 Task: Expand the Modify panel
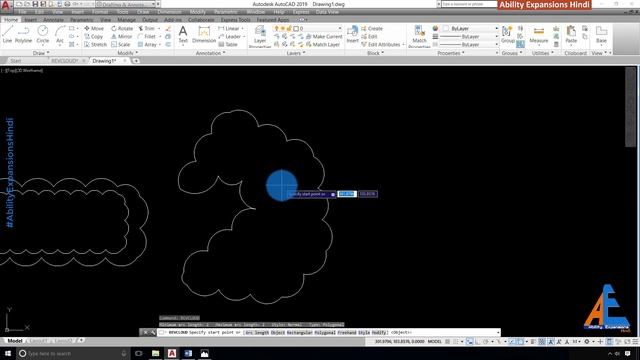(x=128, y=53)
